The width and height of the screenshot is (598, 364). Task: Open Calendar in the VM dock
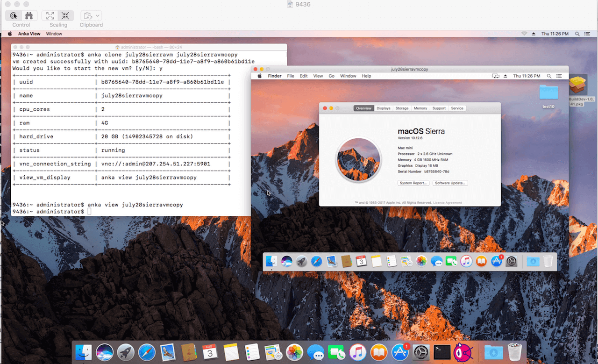pyautogui.click(x=361, y=261)
